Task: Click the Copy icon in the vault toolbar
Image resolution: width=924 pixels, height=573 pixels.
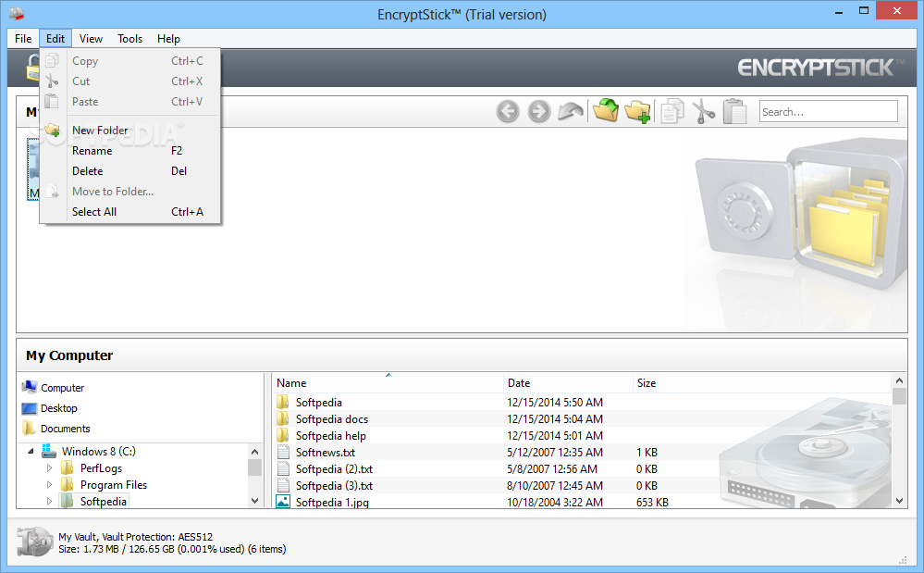Action: tap(671, 111)
